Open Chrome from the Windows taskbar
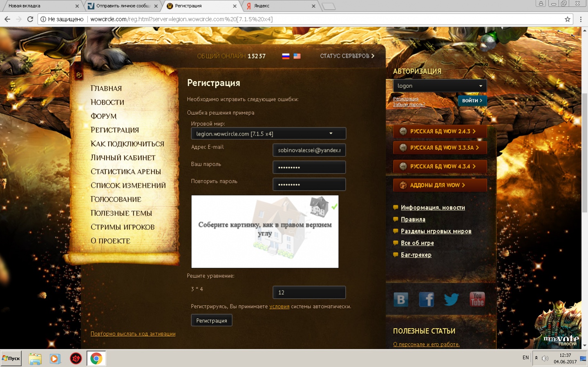 96,358
